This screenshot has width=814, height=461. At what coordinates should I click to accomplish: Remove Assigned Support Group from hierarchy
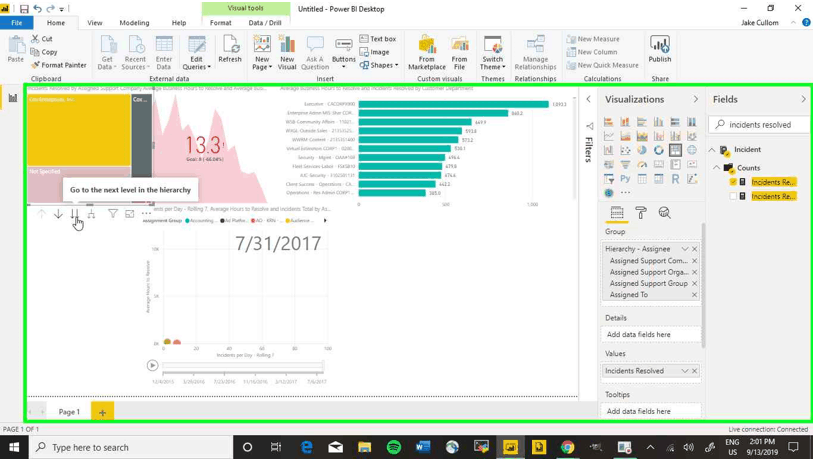[695, 283]
